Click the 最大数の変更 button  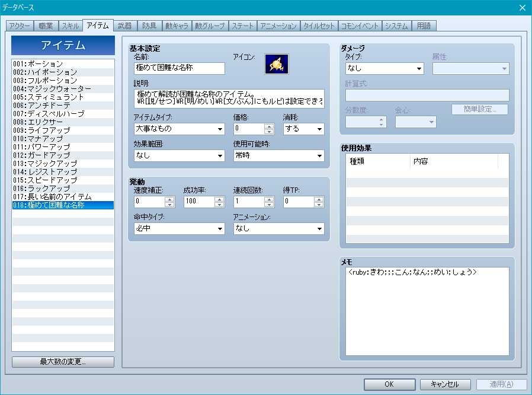click(x=63, y=362)
